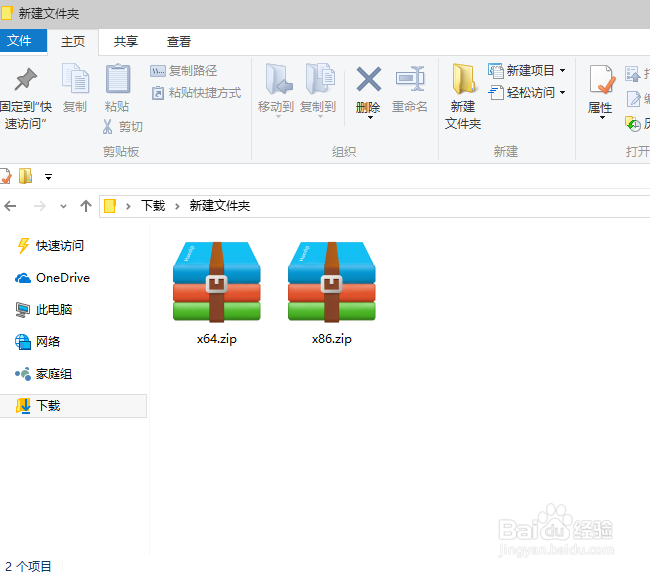This screenshot has width=650, height=573.
Task: Open OneDrive in sidebar
Action: tap(53, 278)
